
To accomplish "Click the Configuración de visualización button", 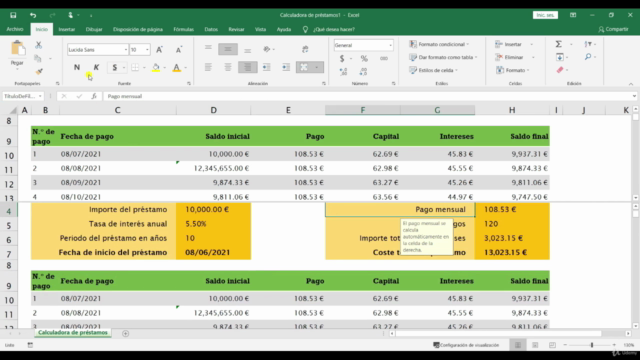I will [x=466, y=345].
